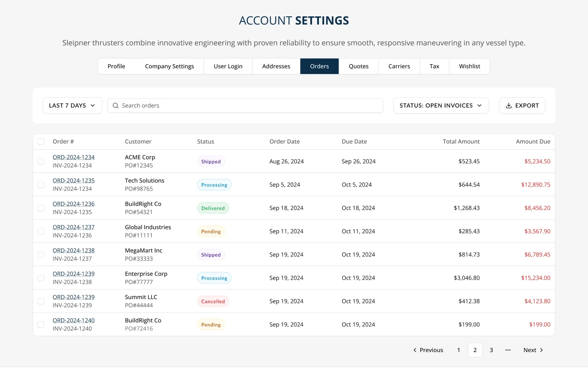Select the checkbox for ORD-2024-1236

[x=41, y=208]
